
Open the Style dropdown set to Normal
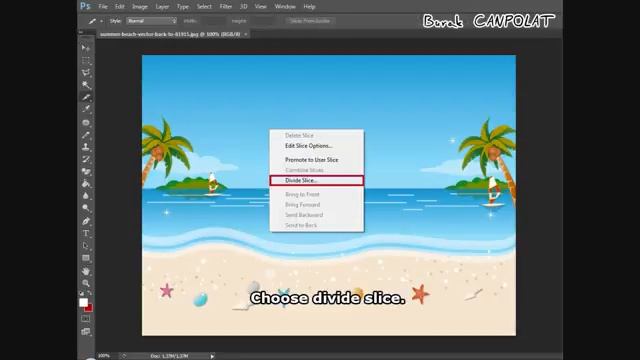coord(151,21)
